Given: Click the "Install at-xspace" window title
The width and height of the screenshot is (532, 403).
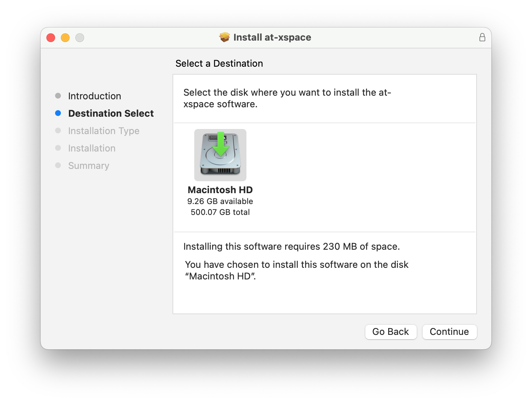Looking at the screenshot, I should click(272, 37).
